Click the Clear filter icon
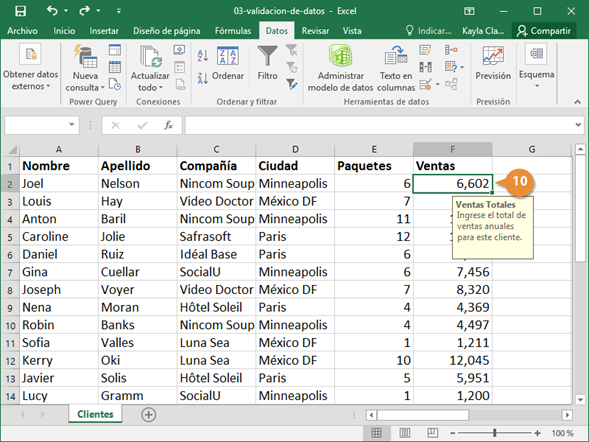The height and width of the screenshot is (442, 589). click(292, 50)
